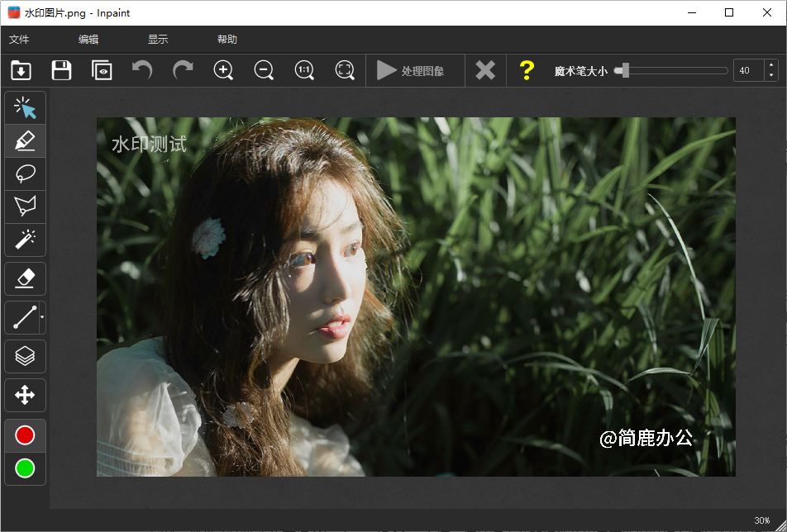This screenshot has height=532, width=787.
Task: Redo the last action
Action: click(182, 70)
